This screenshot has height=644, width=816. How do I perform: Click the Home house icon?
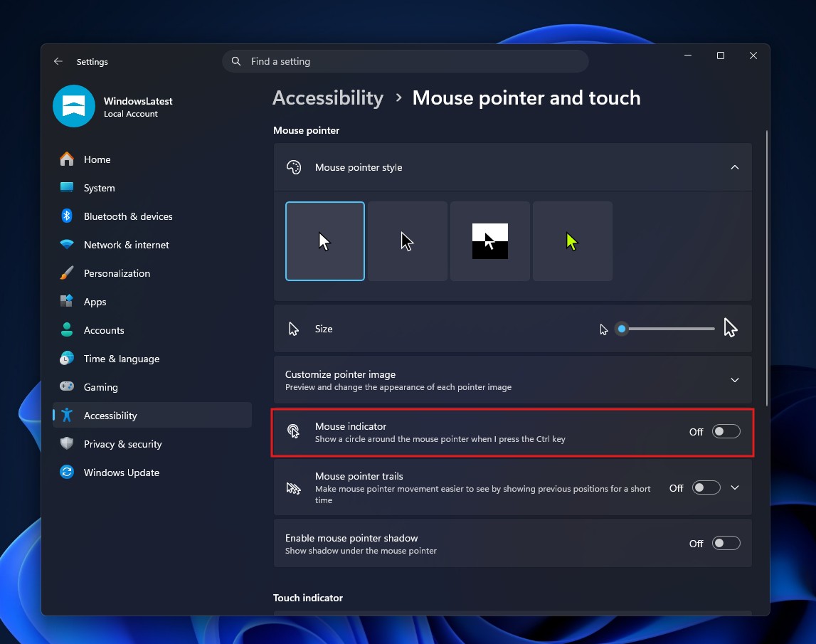pos(67,159)
